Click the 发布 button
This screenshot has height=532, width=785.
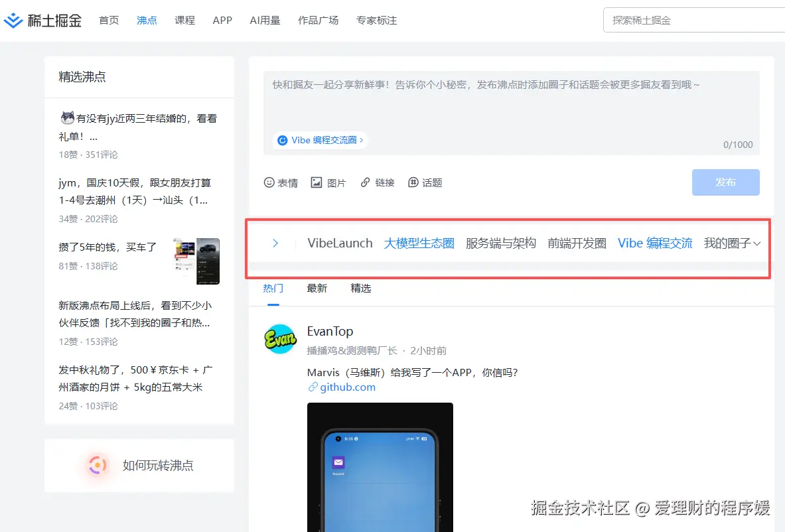(725, 182)
